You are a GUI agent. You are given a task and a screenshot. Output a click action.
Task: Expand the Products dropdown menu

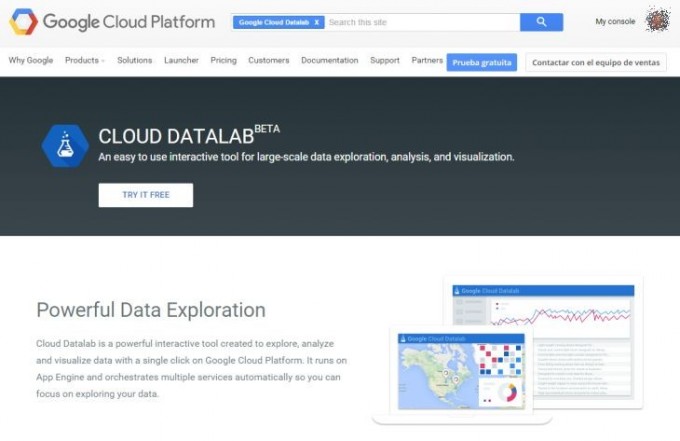coord(85,60)
